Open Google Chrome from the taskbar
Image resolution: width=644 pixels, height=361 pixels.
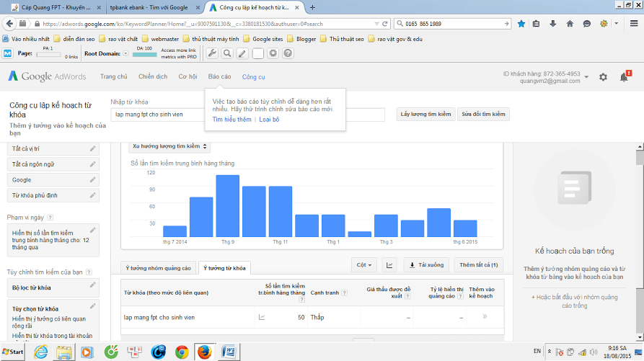click(182, 352)
